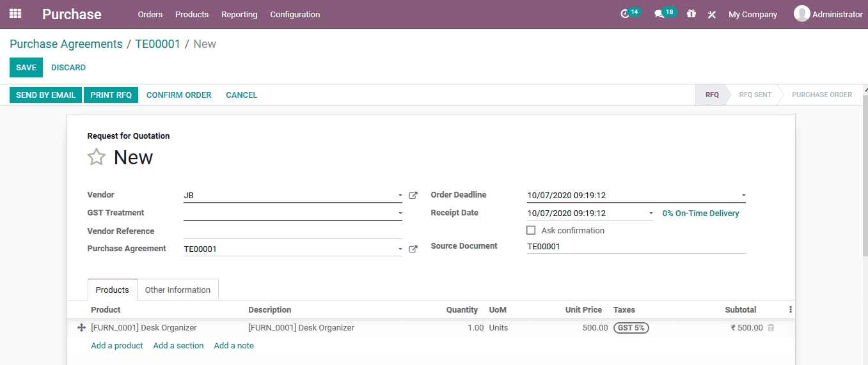Open activities clock icon with badge 14

coord(626,14)
